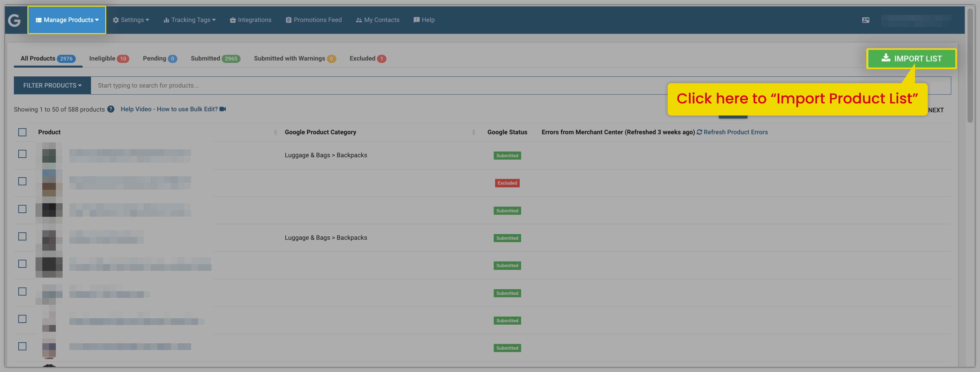Viewport: 980px width, 372px height.
Task: Check the third product row checkbox
Action: point(23,209)
